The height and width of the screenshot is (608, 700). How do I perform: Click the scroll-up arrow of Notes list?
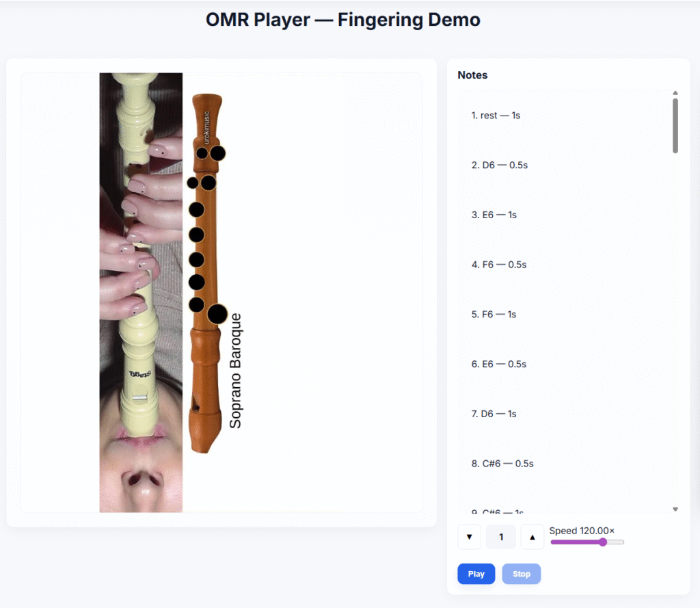(x=675, y=93)
